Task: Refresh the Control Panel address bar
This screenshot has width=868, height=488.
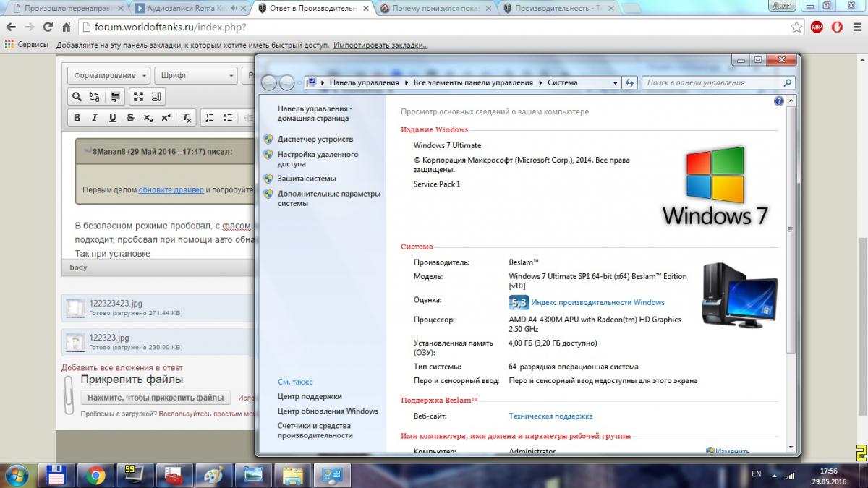Action: (629, 82)
